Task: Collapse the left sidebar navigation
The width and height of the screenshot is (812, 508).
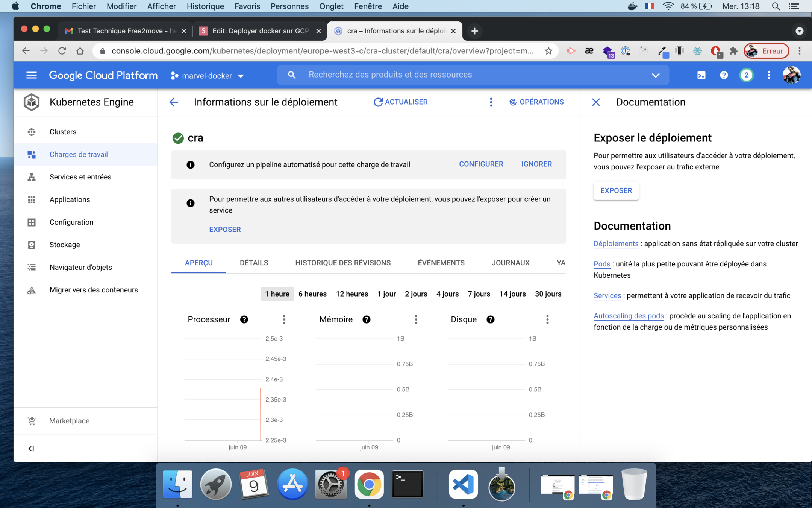Action: coord(31,449)
